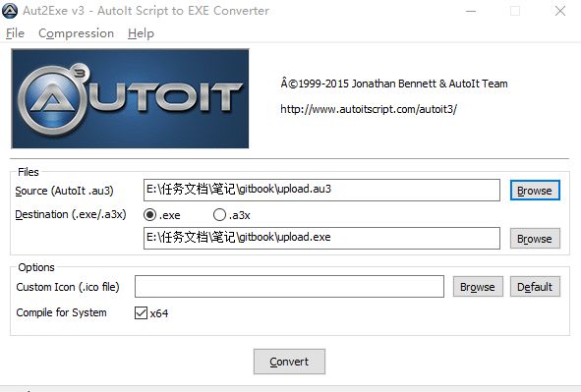Open the Help menu
Viewport: 581px width, 392px height.
(x=141, y=33)
